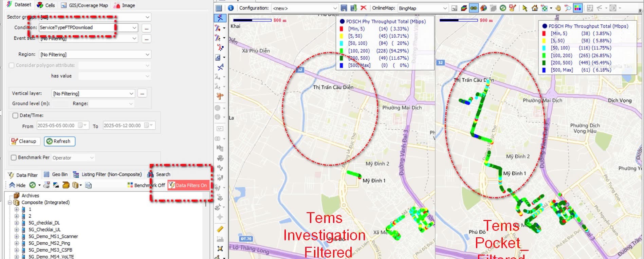The width and height of the screenshot is (644, 259).
Task: Switch to the Geo Bin tab
Action: pos(56,174)
